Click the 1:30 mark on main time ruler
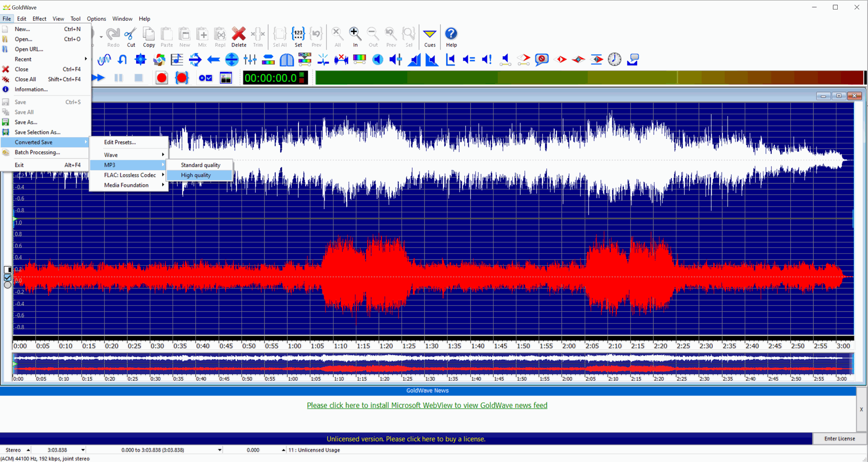Screen dimensions: 868x462 [432, 346]
